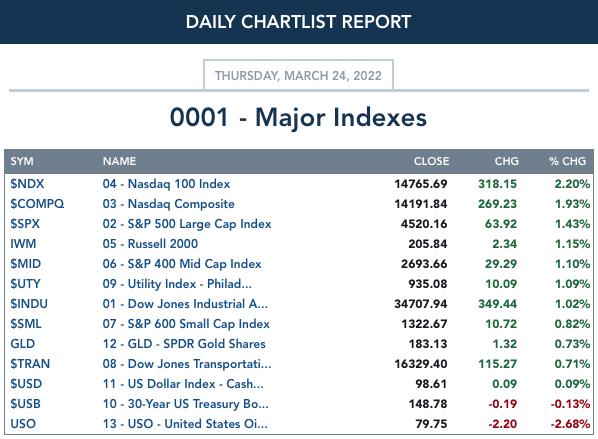
Task: Open the $COMPQ symbol link
Action: (x=37, y=204)
